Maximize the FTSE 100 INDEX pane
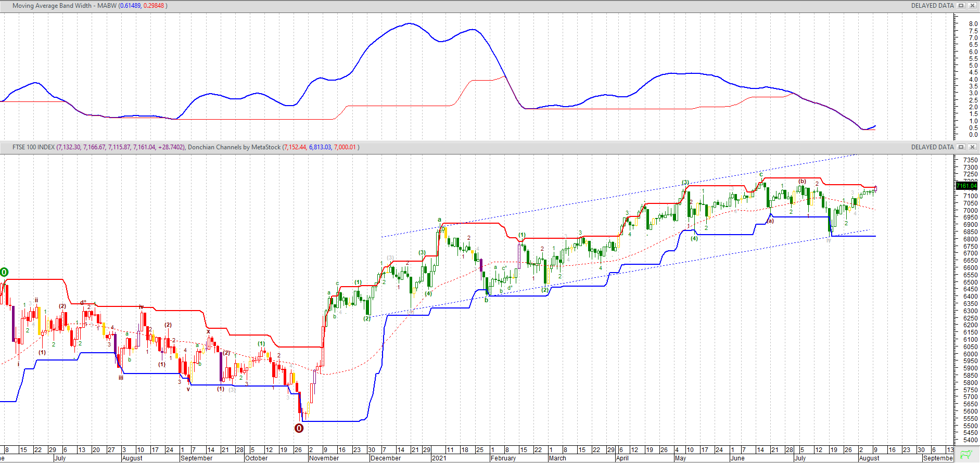The image size is (980, 463). (961, 147)
